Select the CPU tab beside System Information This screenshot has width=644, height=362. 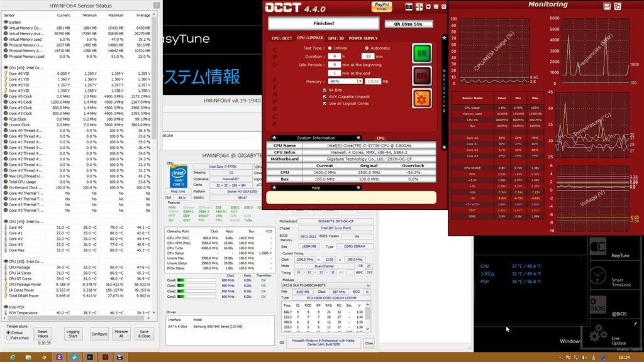[380, 138]
